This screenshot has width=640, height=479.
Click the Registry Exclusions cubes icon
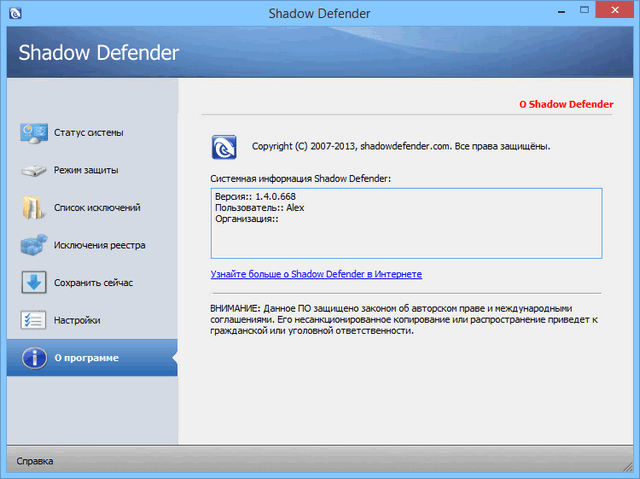click(x=34, y=245)
